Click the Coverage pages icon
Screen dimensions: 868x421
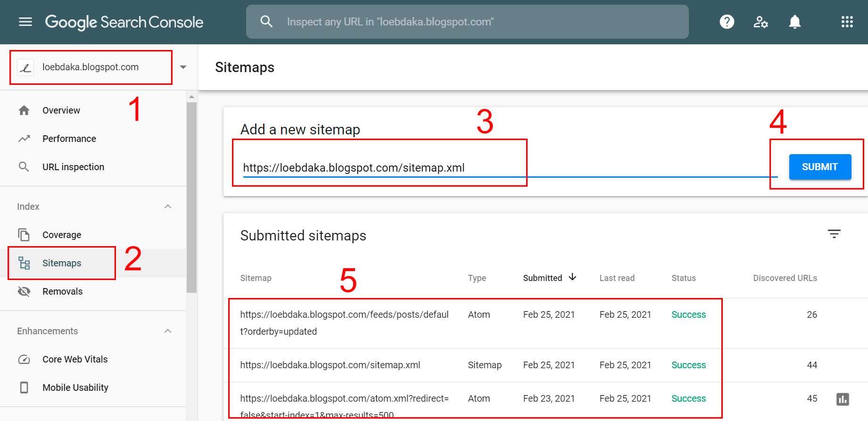click(x=24, y=235)
